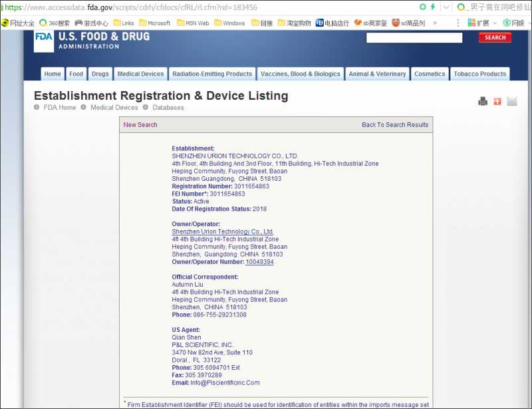The height and width of the screenshot is (409, 532).
Task: Click the Status: Active text
Action: click(190, 202)
